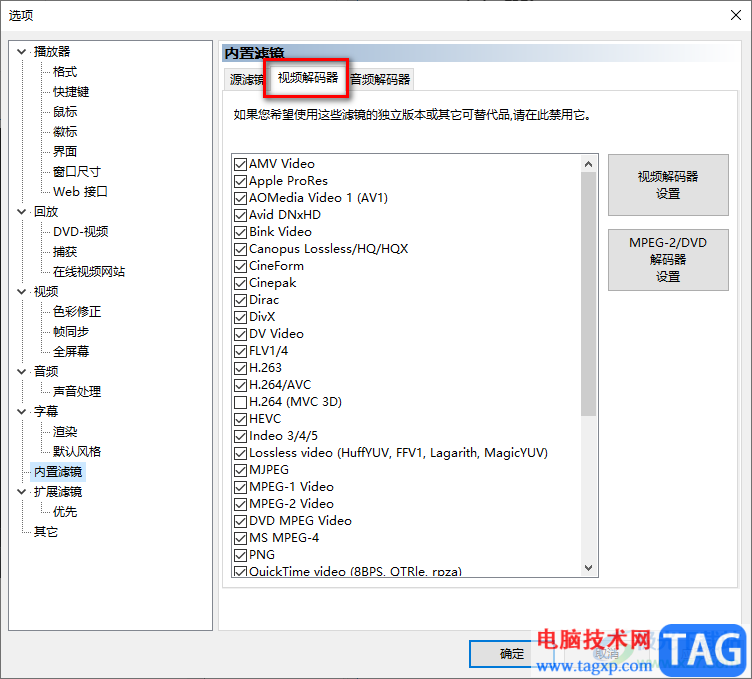752x679 pixels.
Task: Collapse the 回放 tree node
Action: click(22, 211)
